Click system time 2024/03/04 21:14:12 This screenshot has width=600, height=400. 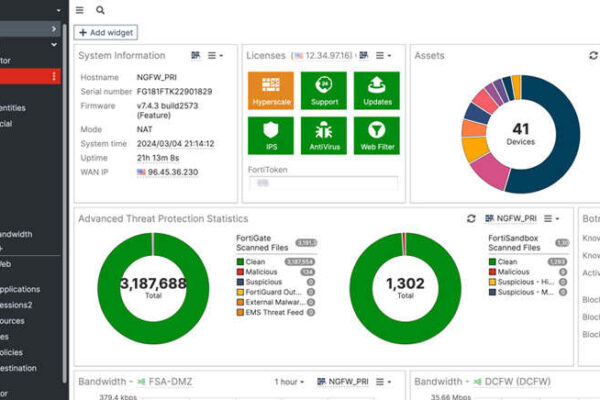[x=175, y=144]
